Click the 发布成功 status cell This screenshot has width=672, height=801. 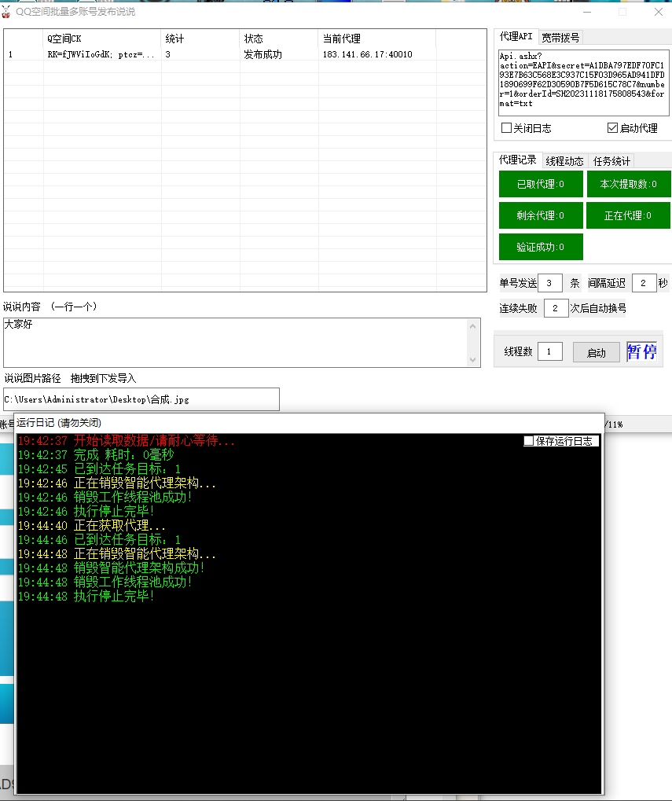[x=279, y=54]
